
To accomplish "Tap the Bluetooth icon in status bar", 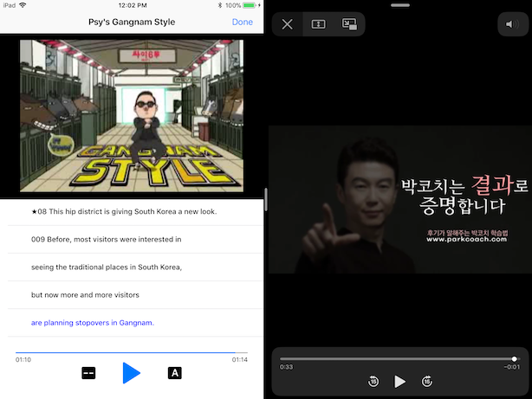I will [x=220, y=5].
